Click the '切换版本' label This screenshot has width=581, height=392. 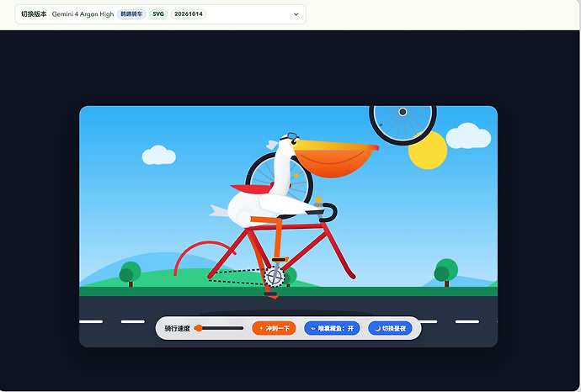pyautogui.click(x=34, y=14)
